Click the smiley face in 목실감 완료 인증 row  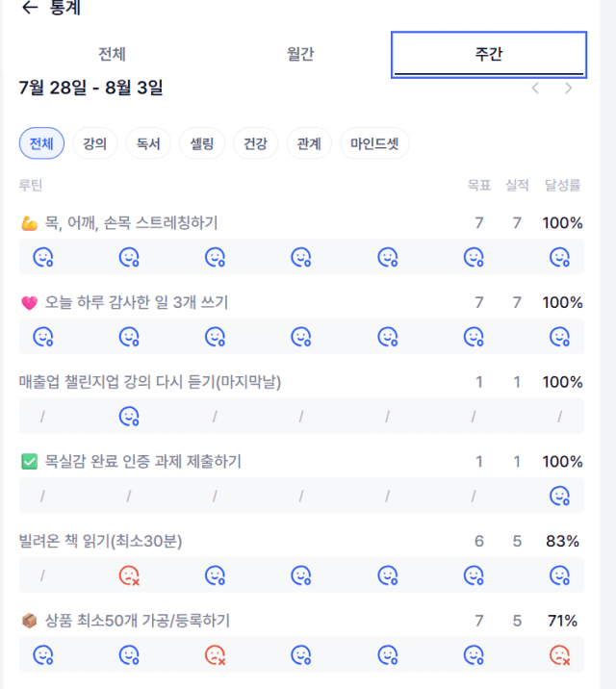pos(560,497)
